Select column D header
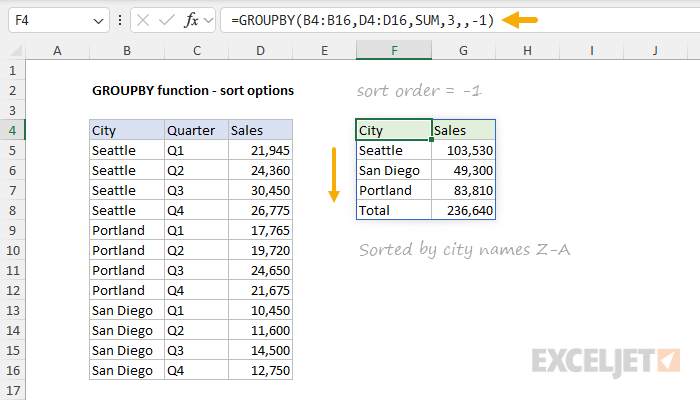 [x=260, y=50]
